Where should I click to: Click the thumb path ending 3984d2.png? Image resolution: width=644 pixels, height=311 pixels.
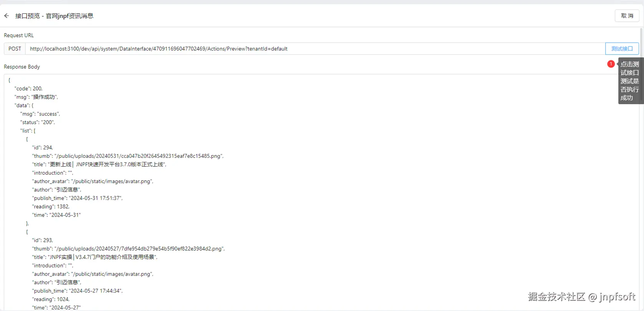128,249
